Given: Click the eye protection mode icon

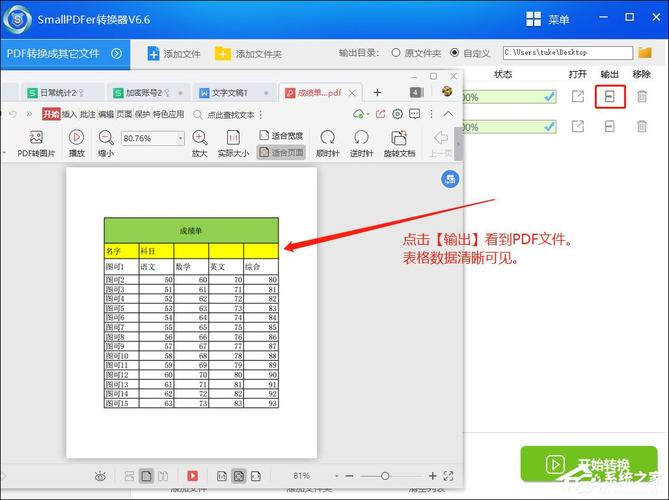Looking at the screenshot, I should [100, 476].
